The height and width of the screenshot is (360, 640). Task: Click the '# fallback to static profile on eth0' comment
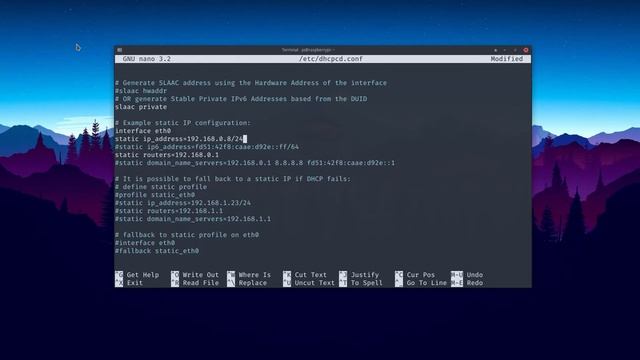point(187,235)
